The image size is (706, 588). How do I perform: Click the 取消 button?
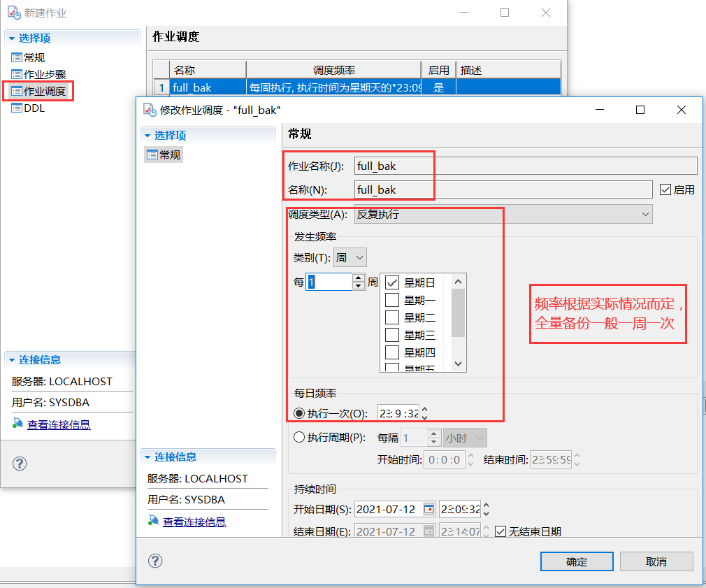point(656,561)
